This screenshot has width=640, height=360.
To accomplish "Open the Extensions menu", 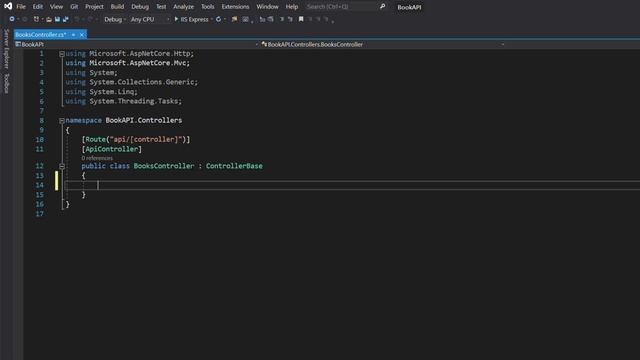I will 235,7.
